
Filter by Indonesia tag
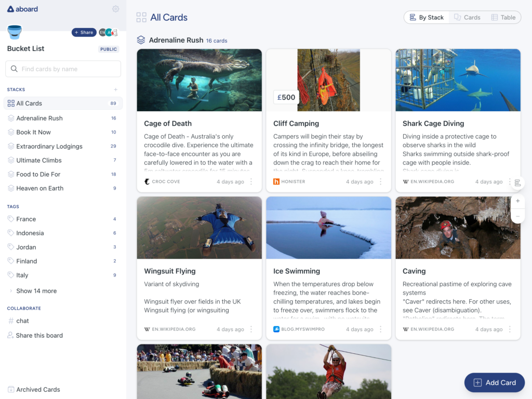coord(63,233)
